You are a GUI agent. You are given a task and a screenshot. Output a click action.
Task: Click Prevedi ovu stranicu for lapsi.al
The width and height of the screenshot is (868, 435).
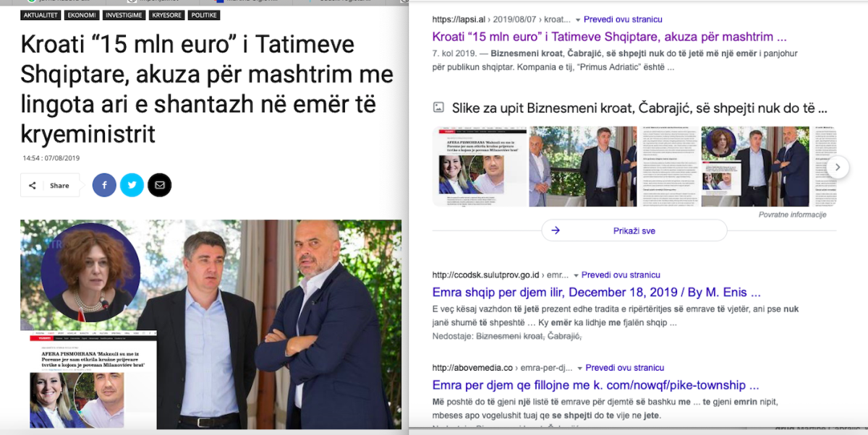623,20
